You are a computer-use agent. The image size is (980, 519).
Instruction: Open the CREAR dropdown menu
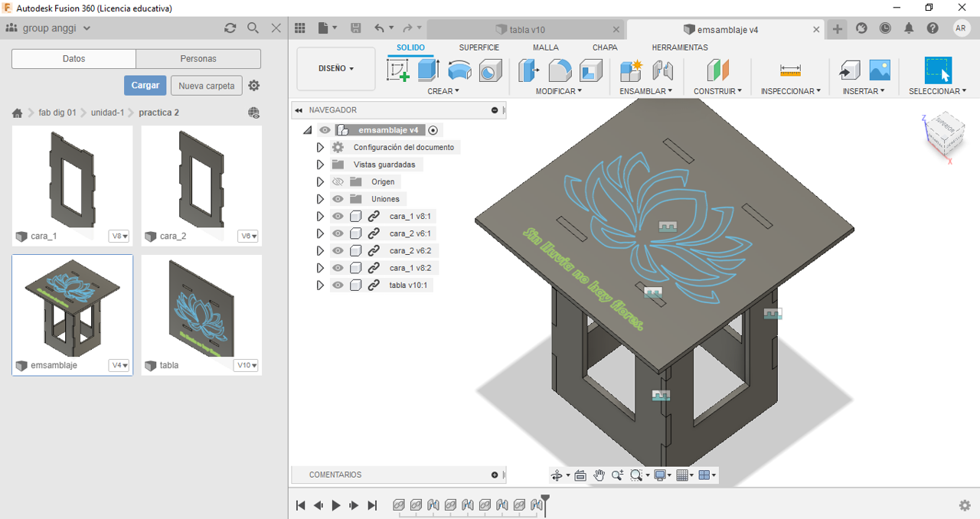(x=443, y=91)
